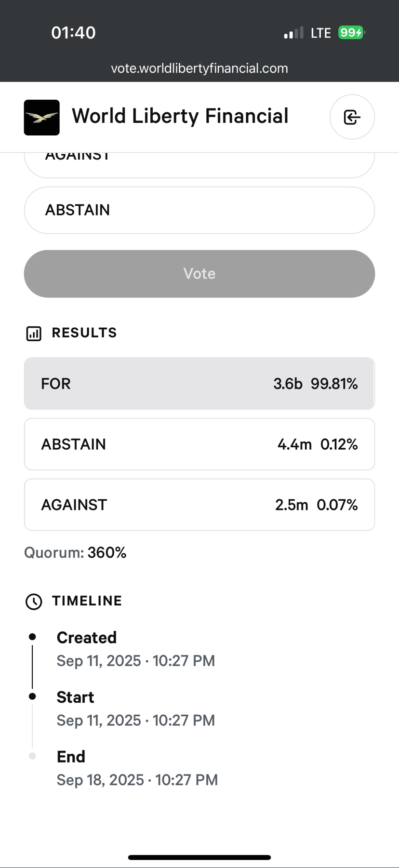Tap the Timeline clock icon
This screenshot has height=868, width=399.
[34, 601]
